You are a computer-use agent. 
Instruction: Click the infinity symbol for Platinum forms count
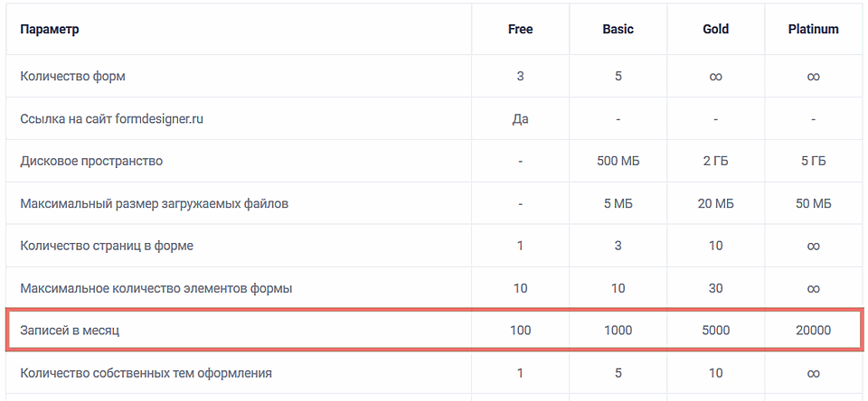point(813,77)
